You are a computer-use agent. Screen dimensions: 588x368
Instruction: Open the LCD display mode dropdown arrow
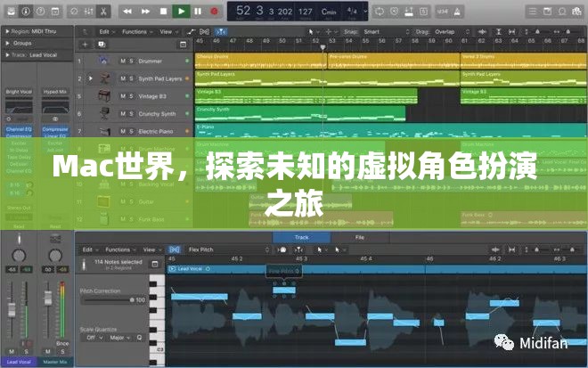click(x=365, y=12)
